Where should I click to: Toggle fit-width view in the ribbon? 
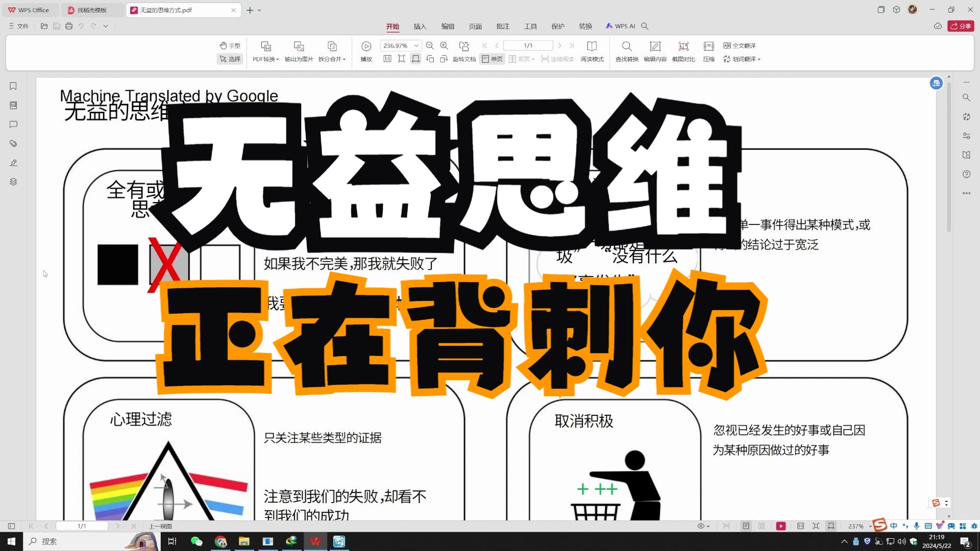(416, 59)
